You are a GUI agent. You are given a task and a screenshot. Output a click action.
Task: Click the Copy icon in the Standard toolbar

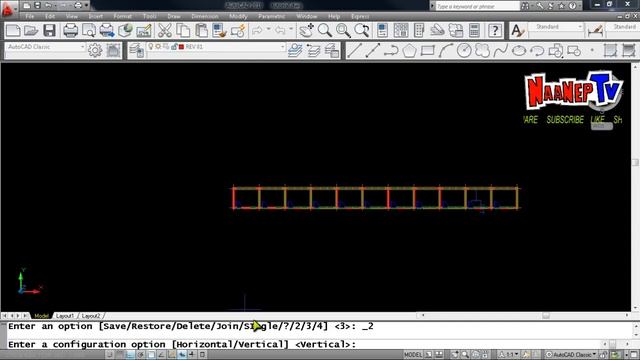(x=183, y=31)
